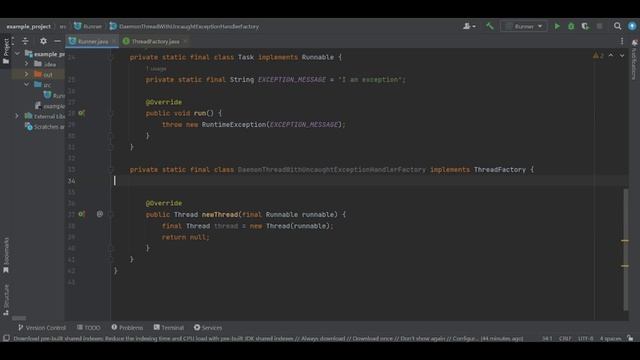640x360 pixels.
Task: Open the blue IDE updates icon
Action: pyautogui.click(x=632, y=27)
